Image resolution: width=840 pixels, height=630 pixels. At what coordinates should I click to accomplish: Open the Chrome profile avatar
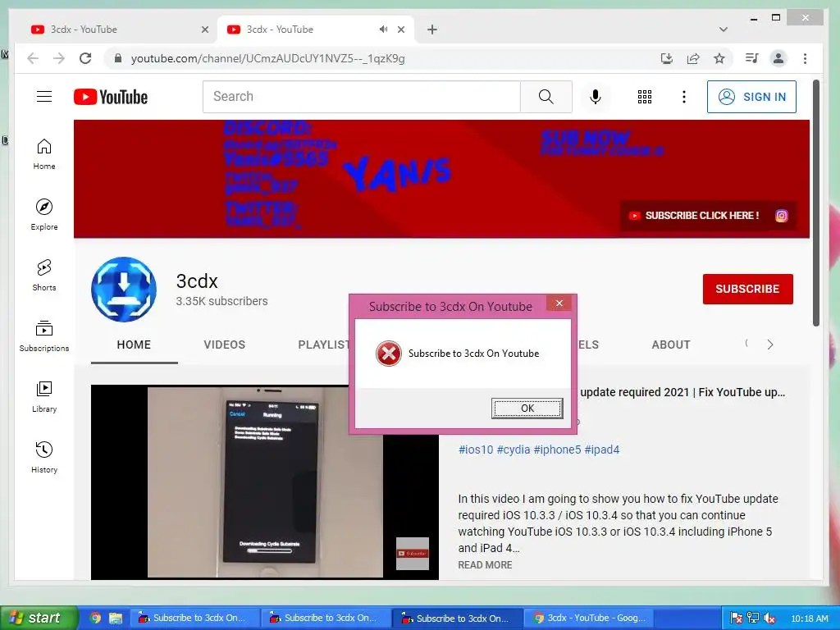tap(778, 58)
